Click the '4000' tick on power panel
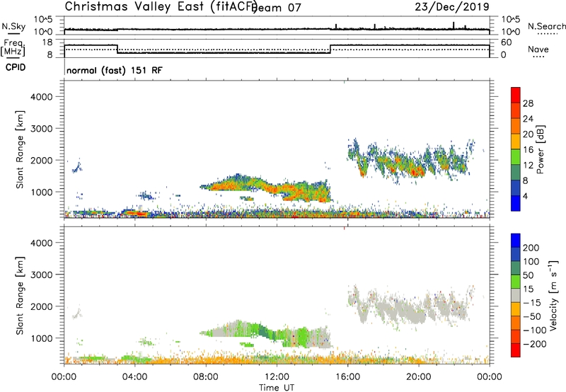 point(41,97)
